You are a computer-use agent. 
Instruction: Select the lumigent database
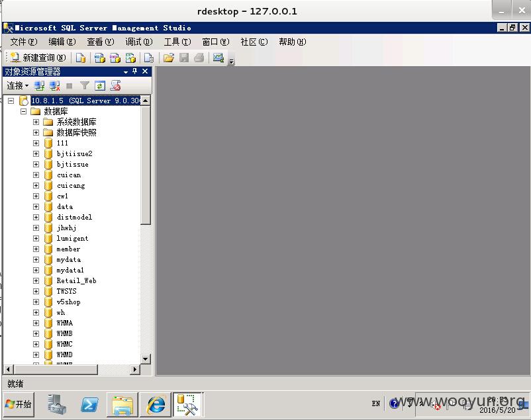[x=72, y=238]
